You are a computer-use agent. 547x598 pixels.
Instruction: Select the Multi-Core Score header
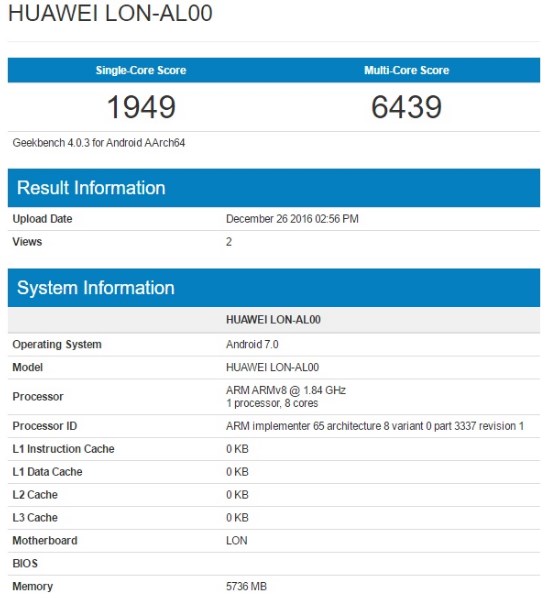[x=406, y=70]
